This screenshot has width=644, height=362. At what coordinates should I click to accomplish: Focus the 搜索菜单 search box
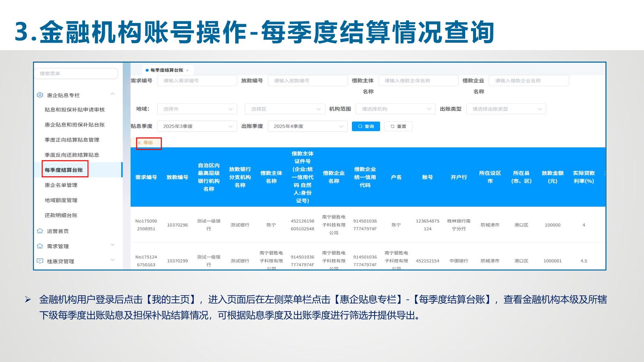pyautogui.click(x=76, y=74)
